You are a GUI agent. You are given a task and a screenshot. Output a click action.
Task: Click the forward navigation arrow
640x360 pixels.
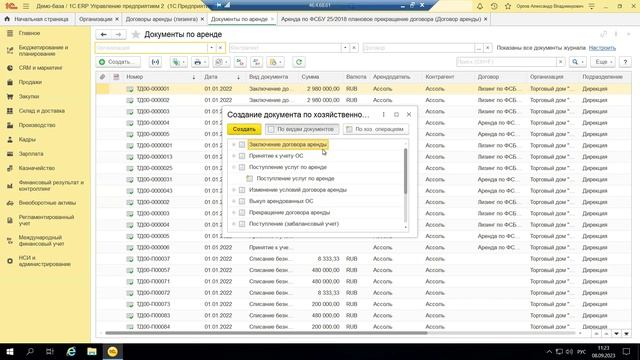(x=118, y=35)
